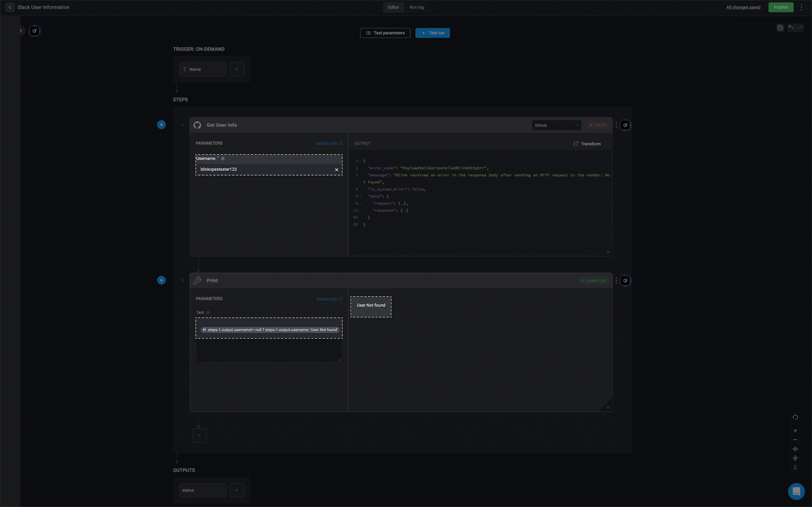
Task: Add a new workflow output
Action: [x=237, y=490]
